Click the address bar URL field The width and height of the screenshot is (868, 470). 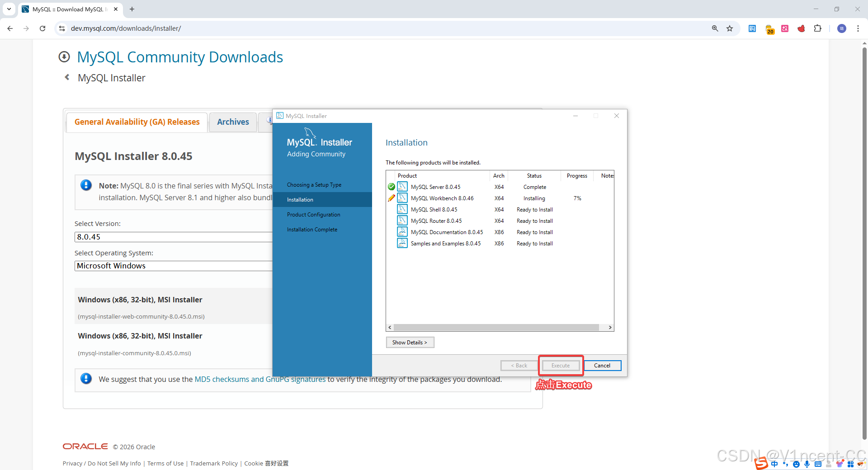tap(389, 28)
